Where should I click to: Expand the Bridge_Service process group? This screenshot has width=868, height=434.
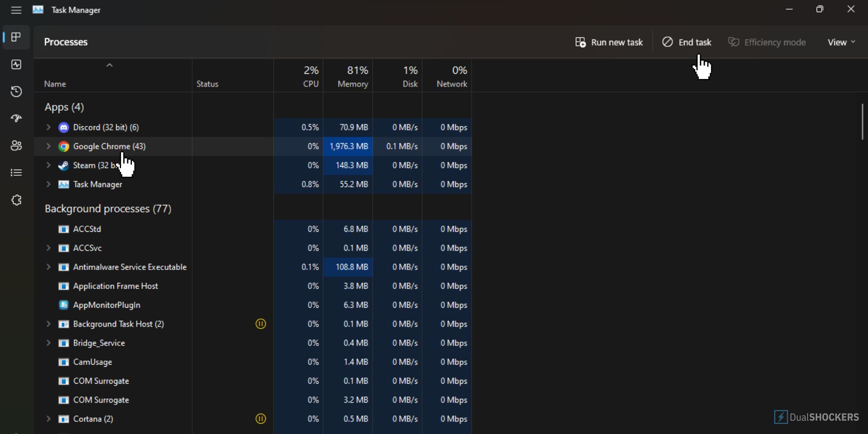point(49,343)
